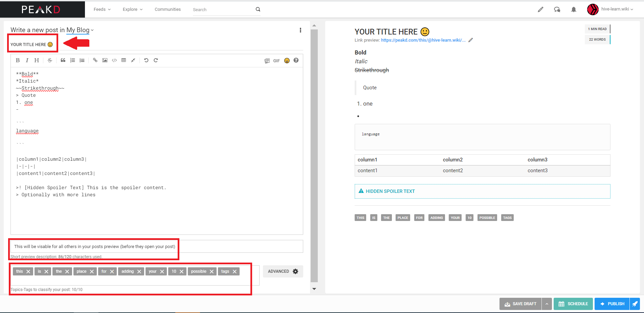Apply Strikethrough formatting
Viewport: 644px width, 313px height.
point(50,60)
